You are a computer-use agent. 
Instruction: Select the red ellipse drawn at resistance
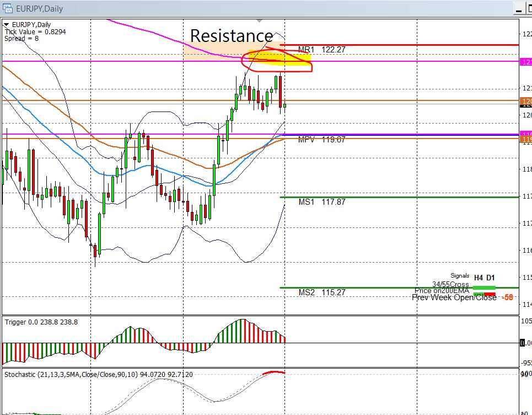coord(276,61)
